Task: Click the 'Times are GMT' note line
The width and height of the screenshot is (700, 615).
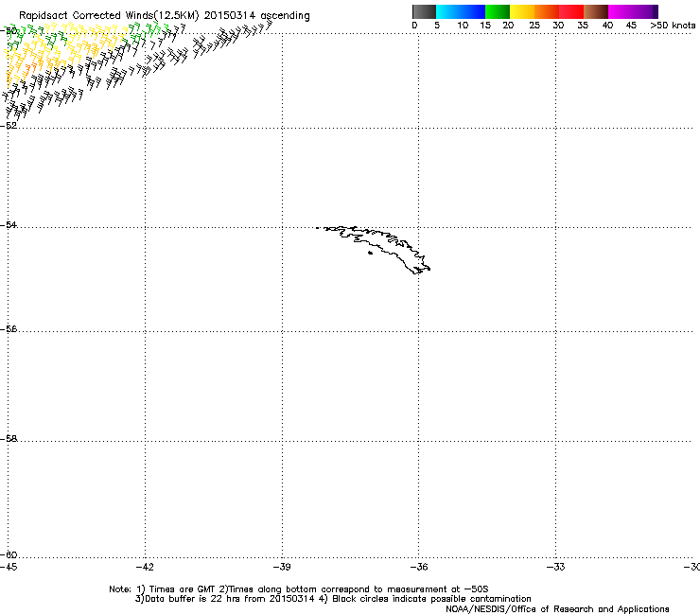Action: point(299,589)
